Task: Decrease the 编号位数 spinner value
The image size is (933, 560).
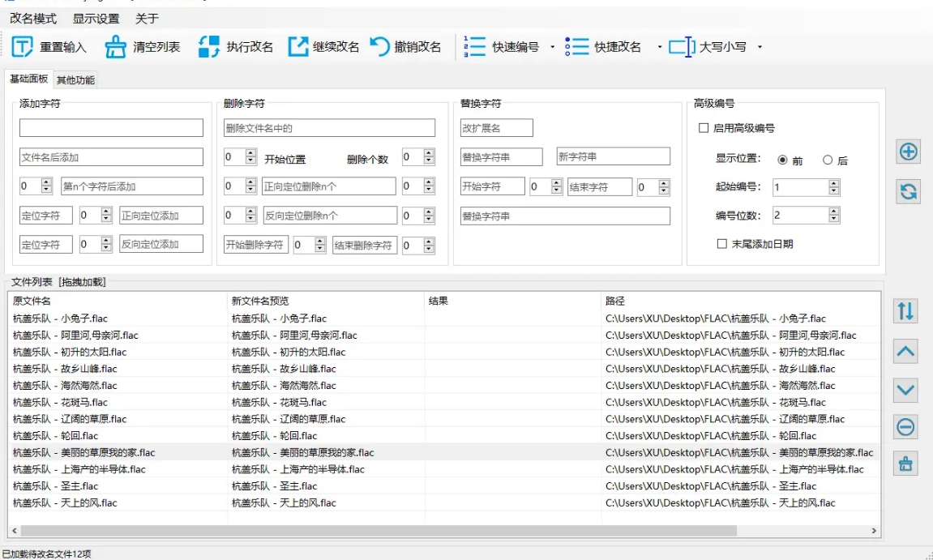Action: 833,220
